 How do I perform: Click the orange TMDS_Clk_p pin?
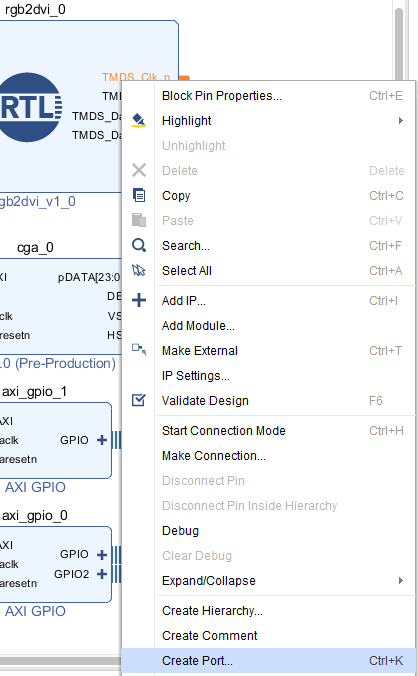[x=184, y=78]
